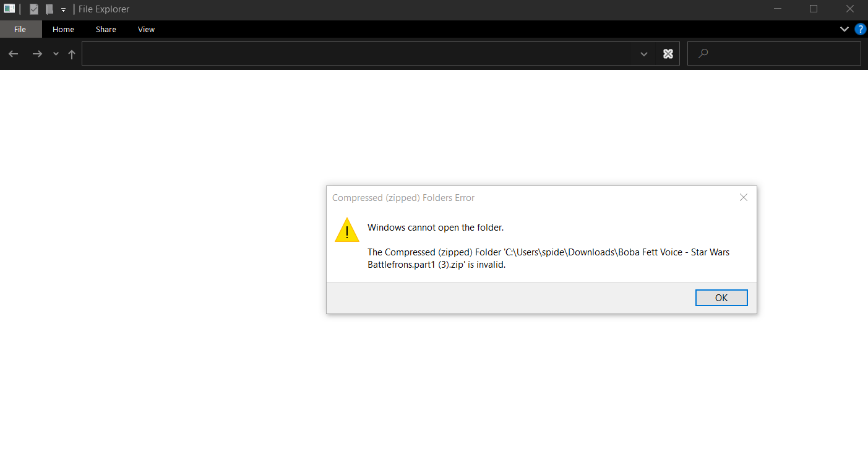Open File Explorer help icon

click(861, 29)
